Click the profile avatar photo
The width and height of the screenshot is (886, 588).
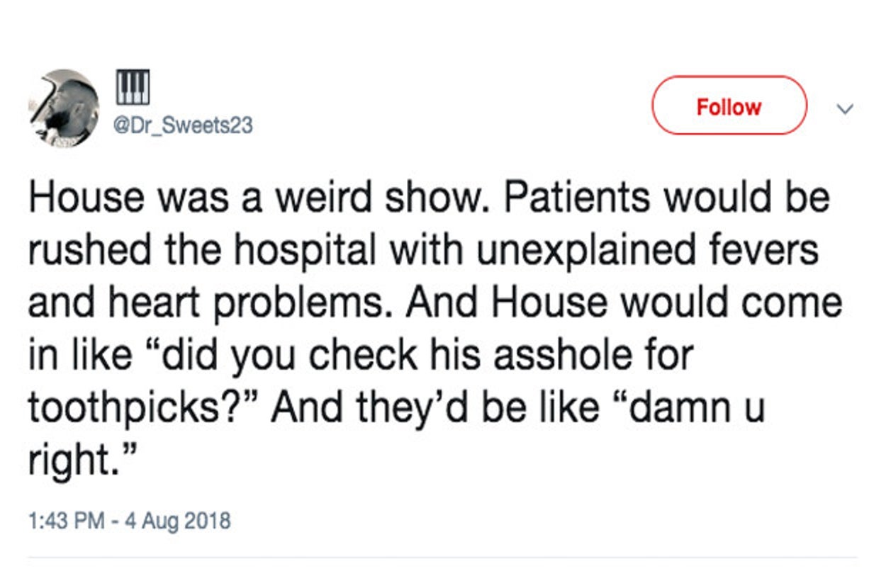(x=64, y=108)
